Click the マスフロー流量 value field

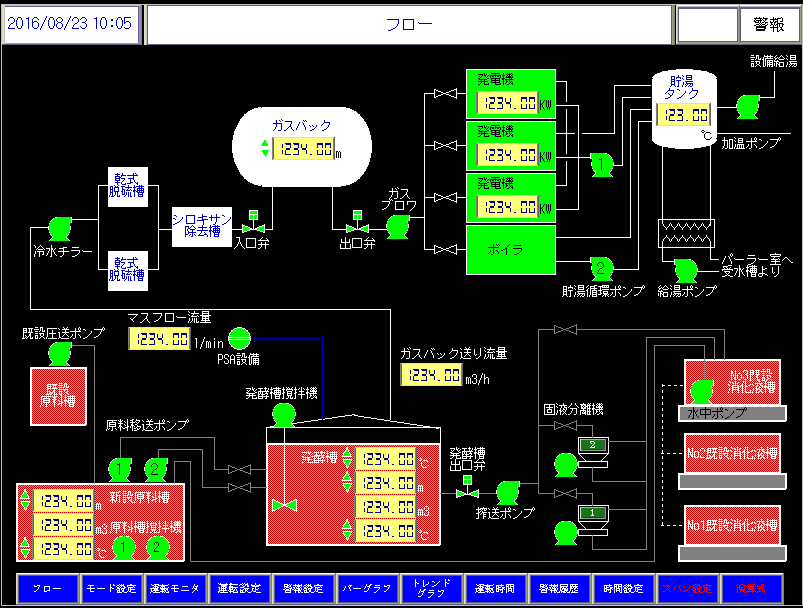click(160, 339)
